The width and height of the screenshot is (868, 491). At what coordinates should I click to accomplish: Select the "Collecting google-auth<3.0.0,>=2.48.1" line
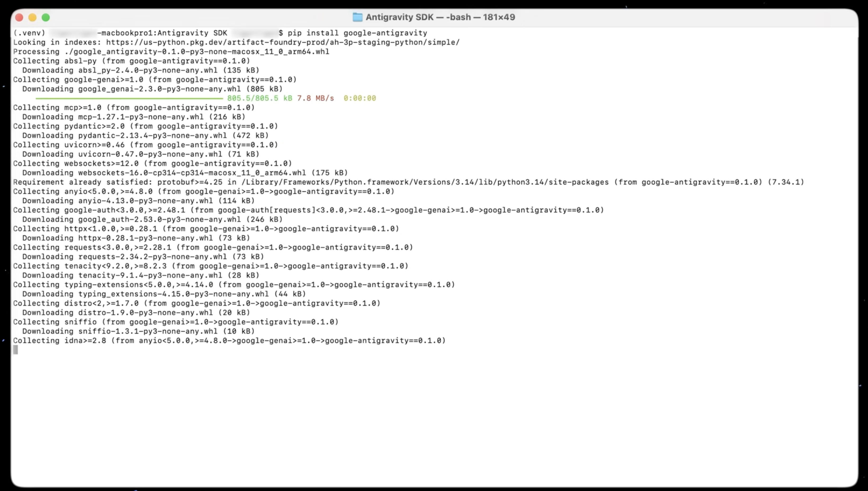[x=309, y=210]
